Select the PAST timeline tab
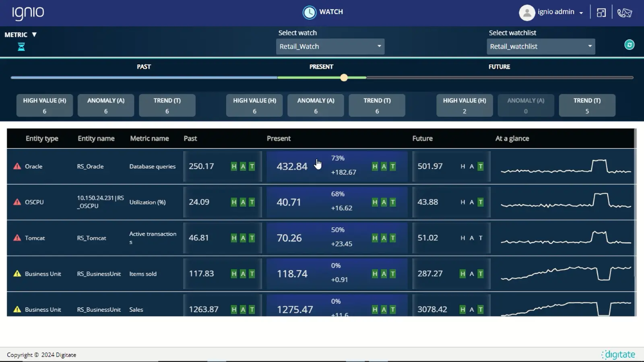The width and height of the screenshot is (644, 362). [x=144, y=67]
